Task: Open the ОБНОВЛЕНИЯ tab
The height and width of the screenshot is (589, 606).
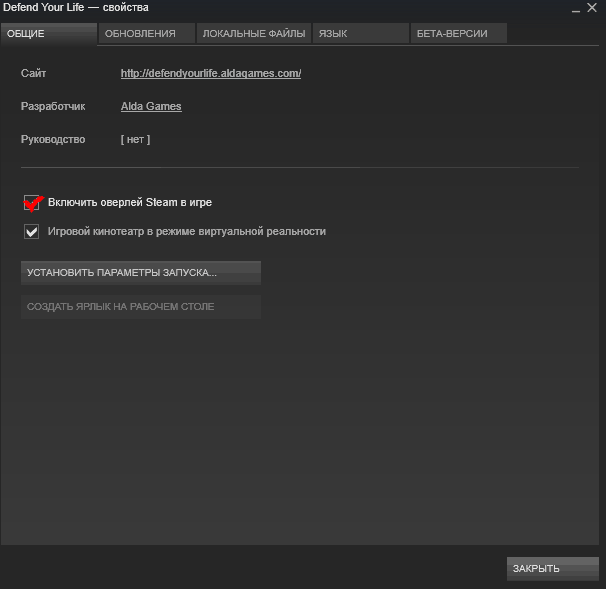Action: coord(140,33)
